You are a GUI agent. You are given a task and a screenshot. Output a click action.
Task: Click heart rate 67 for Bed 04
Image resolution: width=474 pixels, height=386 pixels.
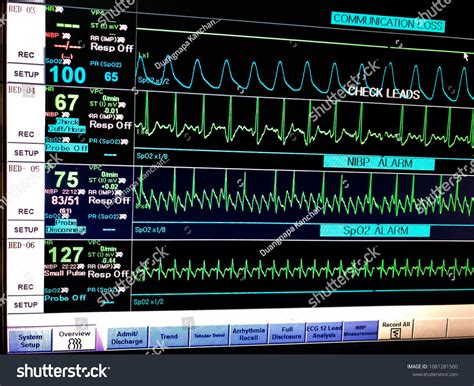click(67, 103)
